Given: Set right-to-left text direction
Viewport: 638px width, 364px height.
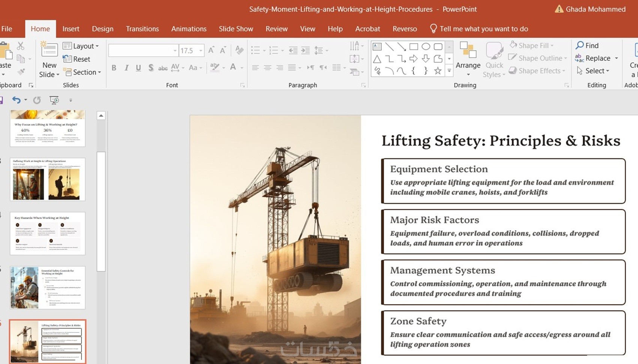Looking at the screenshot, I should (x=323, y=68).
